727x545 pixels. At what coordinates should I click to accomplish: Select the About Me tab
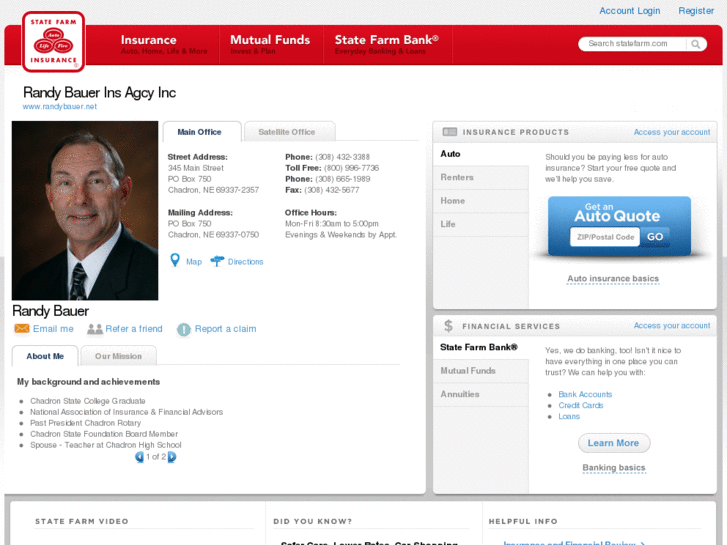[x=45, y=356]
